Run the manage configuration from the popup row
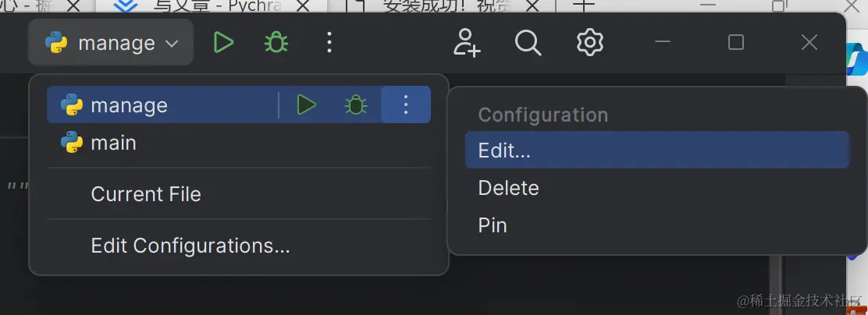Viewport: 868px width, 315px height. click(x=306, y=104)
